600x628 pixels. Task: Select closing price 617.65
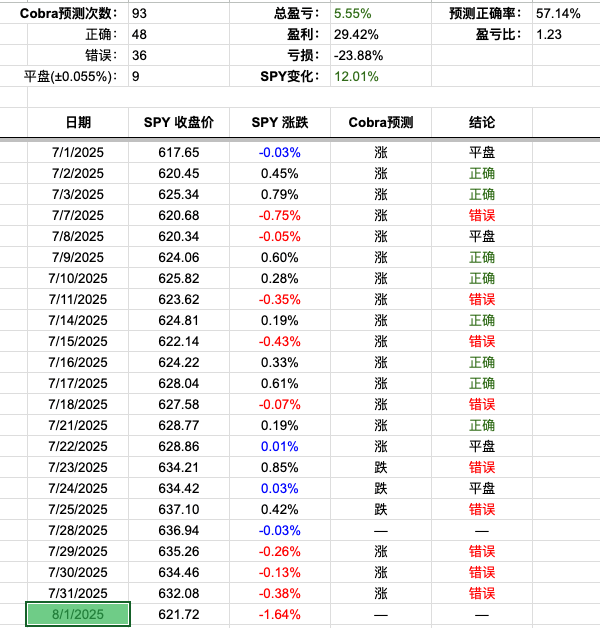[179, 153]
